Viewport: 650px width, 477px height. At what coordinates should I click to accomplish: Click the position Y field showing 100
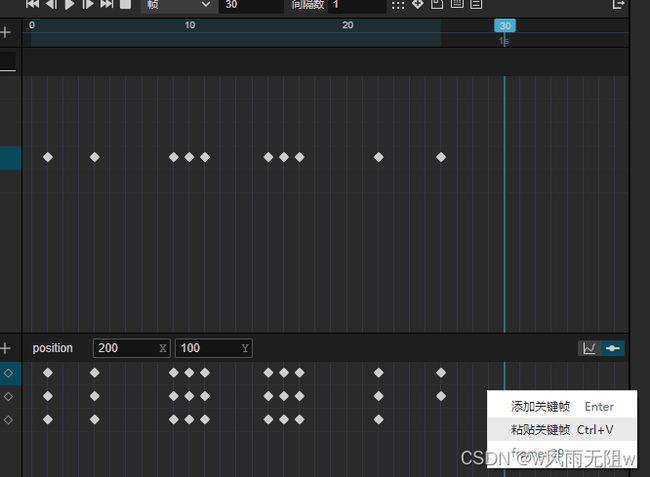coord(213,348)
